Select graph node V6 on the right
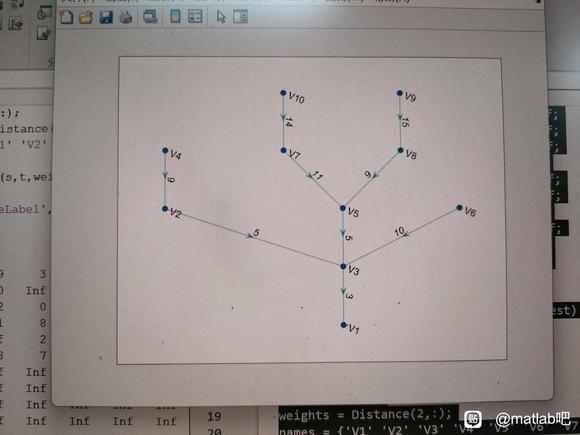The height and width of the screenshot is (435, 580). pyautogui.click(x=459, y=208)
